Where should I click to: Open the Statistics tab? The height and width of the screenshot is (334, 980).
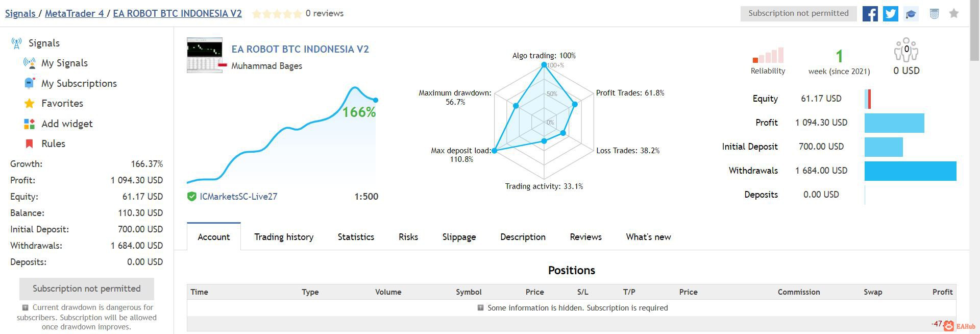coord(356,237)
